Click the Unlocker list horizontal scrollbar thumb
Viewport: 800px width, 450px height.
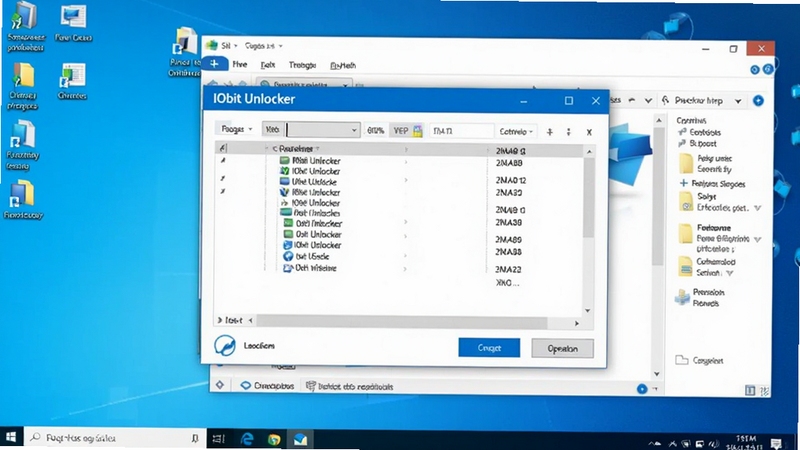(x=402, y=321)
